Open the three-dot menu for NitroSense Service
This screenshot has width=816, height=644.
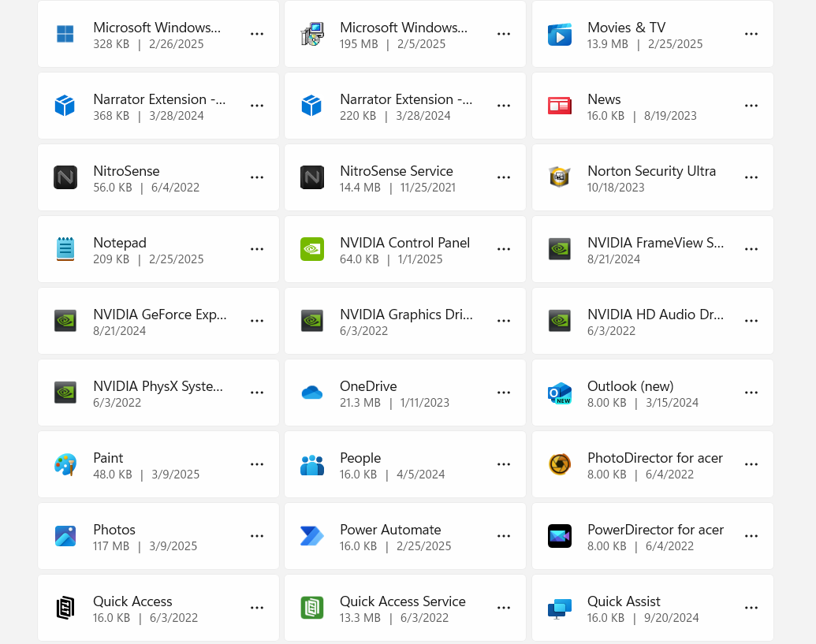point(503,177)
